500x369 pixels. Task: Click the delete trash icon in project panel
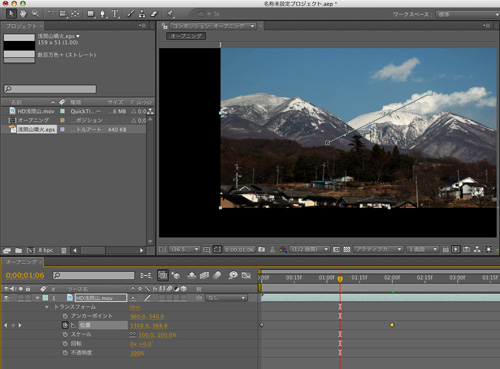click(64, 250)
